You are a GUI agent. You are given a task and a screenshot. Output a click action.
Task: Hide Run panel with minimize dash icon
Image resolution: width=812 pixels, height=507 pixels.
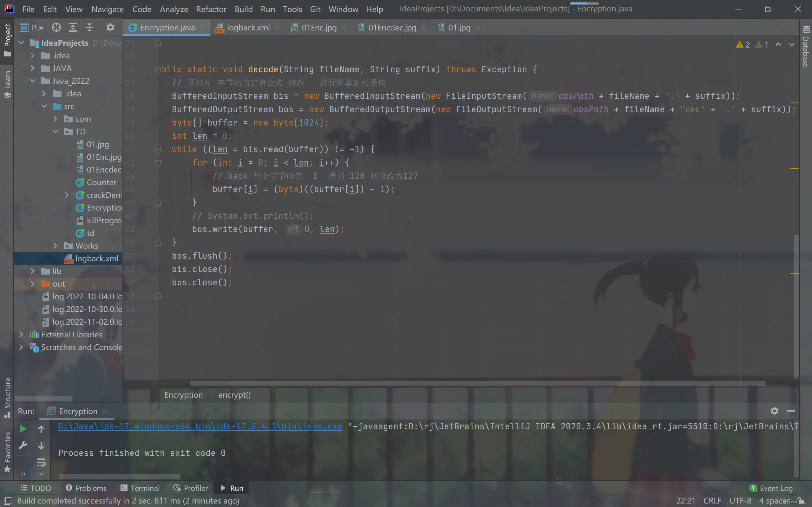(x=791, y=411)
